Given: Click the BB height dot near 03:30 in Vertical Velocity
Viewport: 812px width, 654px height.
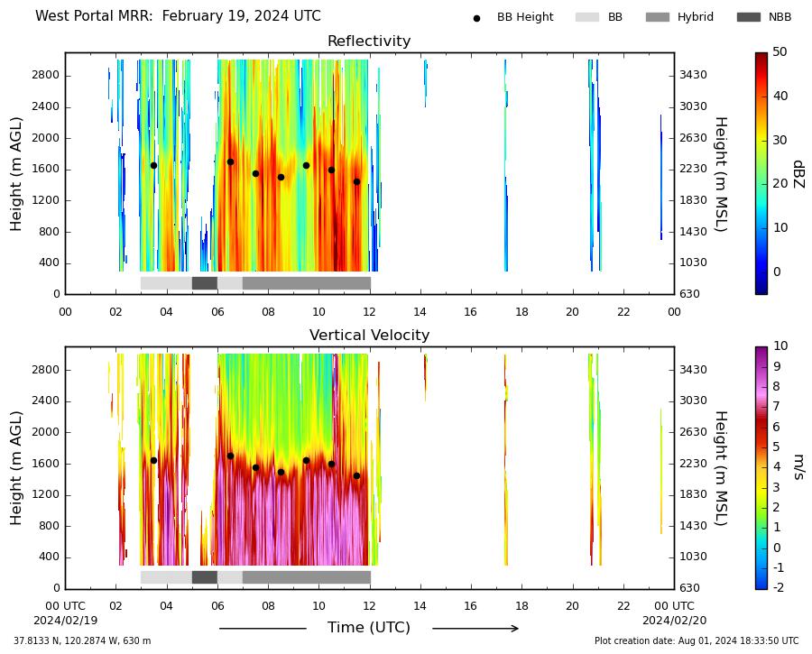Looking at the screenshot, I should point(153,460).
